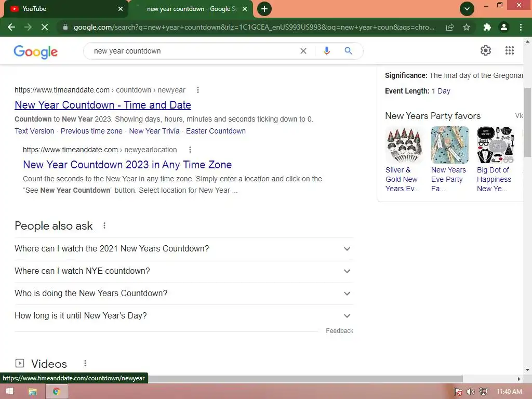Click the address bar URL
This screenshot has height=399, width=532.
[254, 27]
